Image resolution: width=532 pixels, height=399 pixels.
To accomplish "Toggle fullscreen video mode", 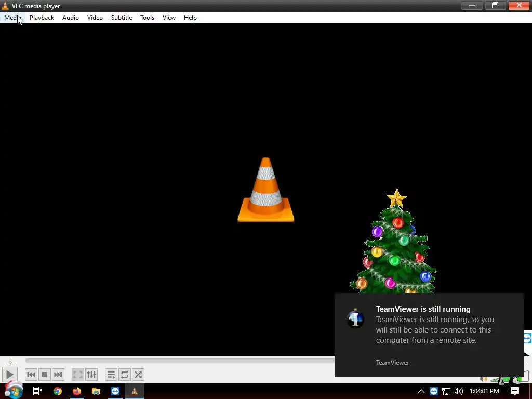I will click(78, 375).
